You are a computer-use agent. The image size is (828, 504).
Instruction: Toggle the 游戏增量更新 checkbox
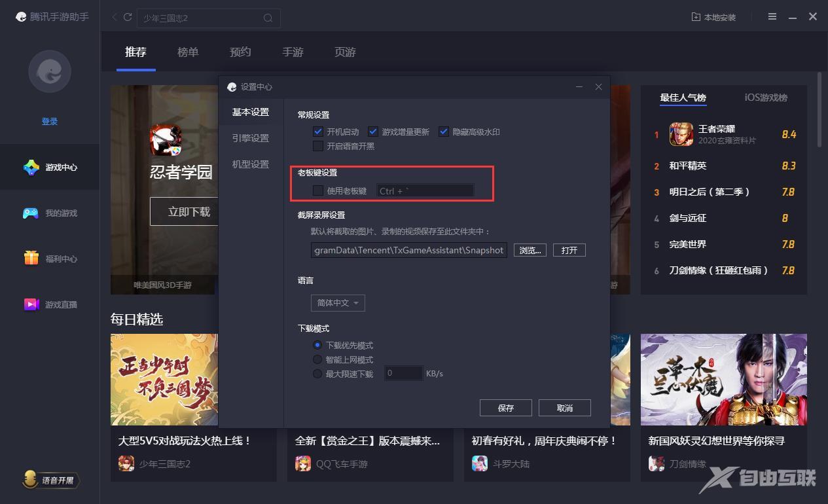pos(373,132)
